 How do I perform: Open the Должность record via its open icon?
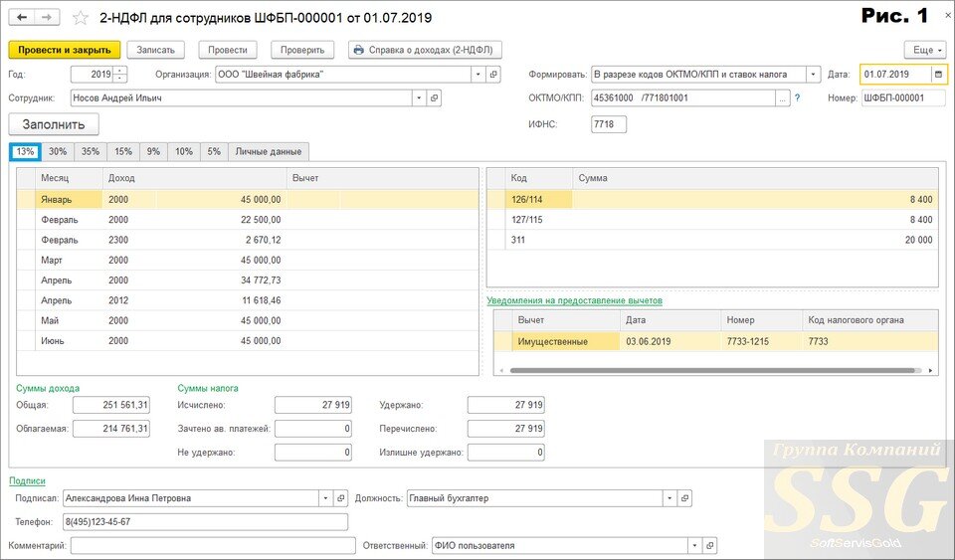[x=684, y=498]
